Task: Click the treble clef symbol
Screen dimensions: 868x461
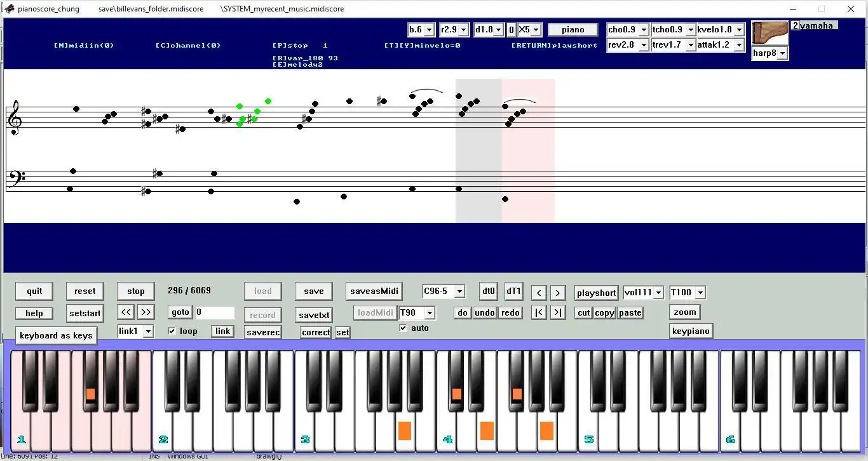Action: click(13, 118)
